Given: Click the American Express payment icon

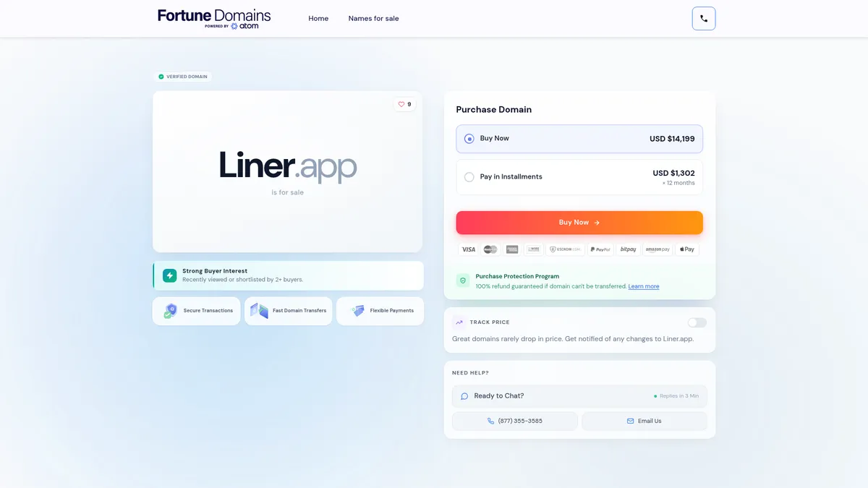Looking at the screenshot, I should pyautogui.click(x=512, y=249).
